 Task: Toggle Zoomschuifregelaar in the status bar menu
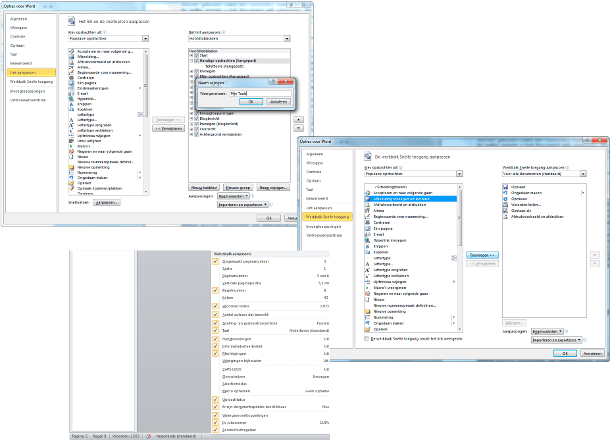click(215, 430)
